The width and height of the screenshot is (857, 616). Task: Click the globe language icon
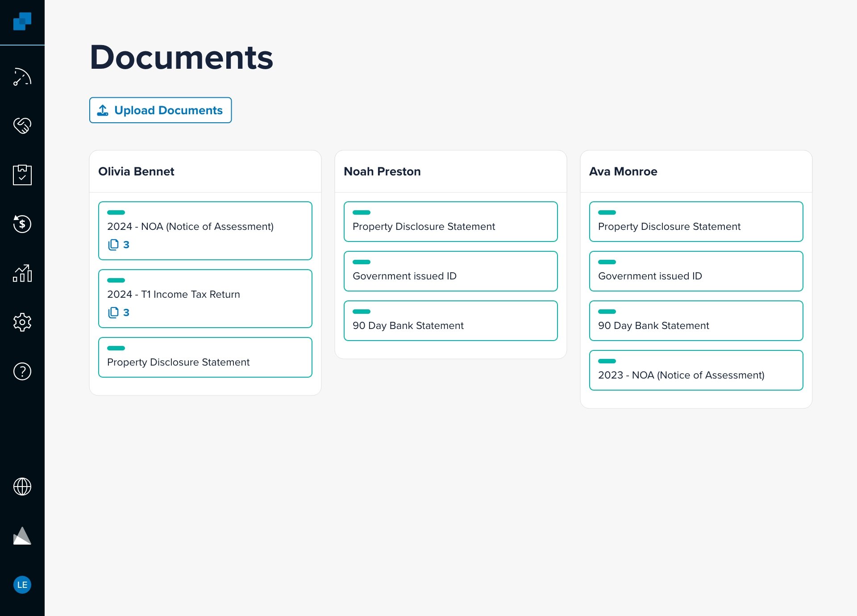22,487
